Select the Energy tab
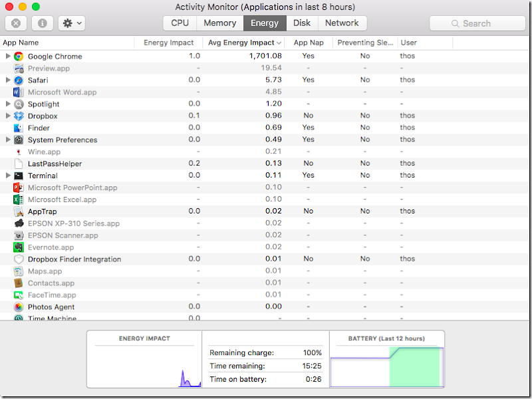 [265, 23]
